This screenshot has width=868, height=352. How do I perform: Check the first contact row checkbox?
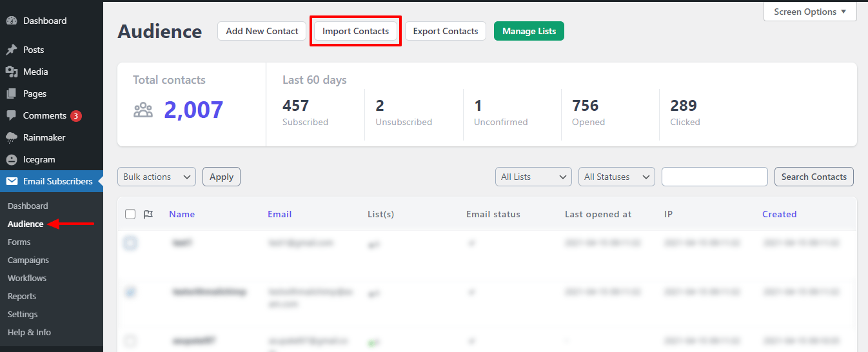pos(130,243)
